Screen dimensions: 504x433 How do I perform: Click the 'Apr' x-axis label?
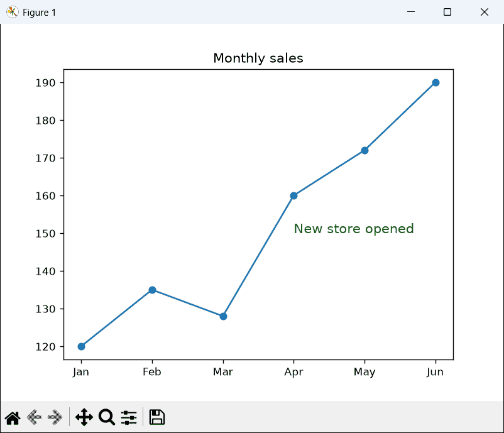(x=293, y=372)
